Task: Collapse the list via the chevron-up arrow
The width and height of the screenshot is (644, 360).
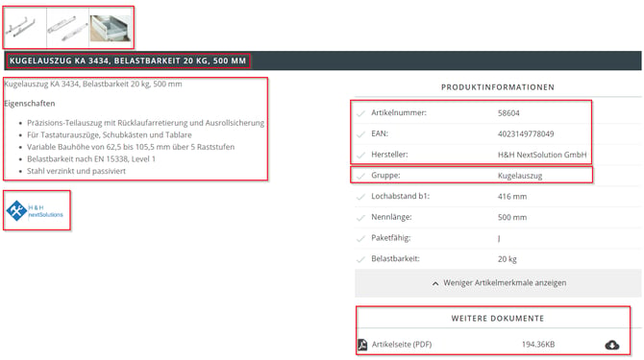Action: click(435, 283)
